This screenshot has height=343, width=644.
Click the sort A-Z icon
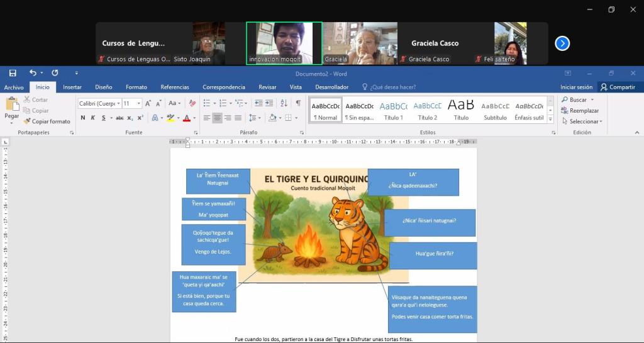tap(284, 103)
